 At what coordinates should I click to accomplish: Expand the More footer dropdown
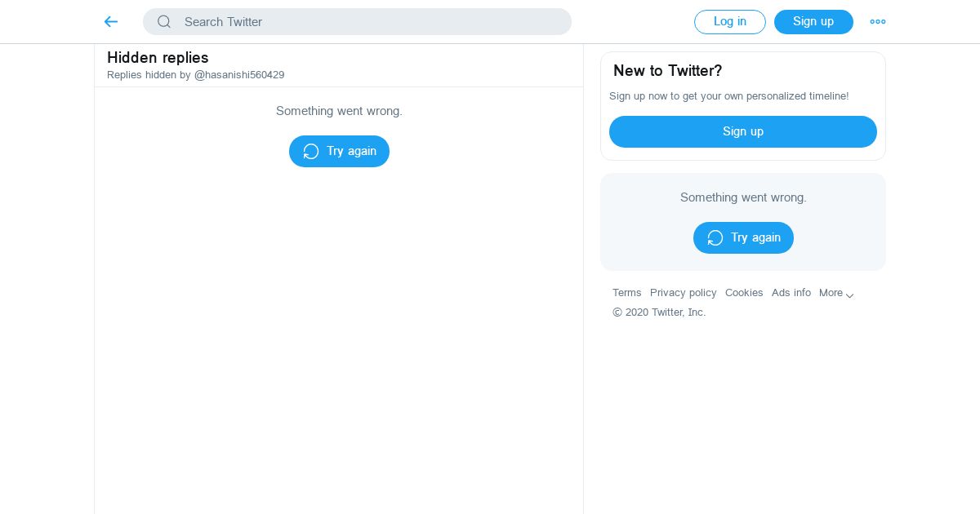pyautogui.click(x=836, y=294)
